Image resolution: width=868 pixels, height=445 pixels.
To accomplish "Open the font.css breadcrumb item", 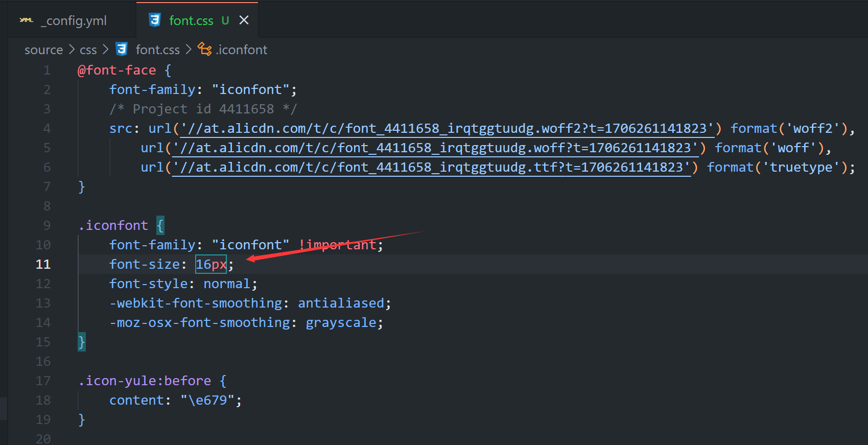I will 158,50.
